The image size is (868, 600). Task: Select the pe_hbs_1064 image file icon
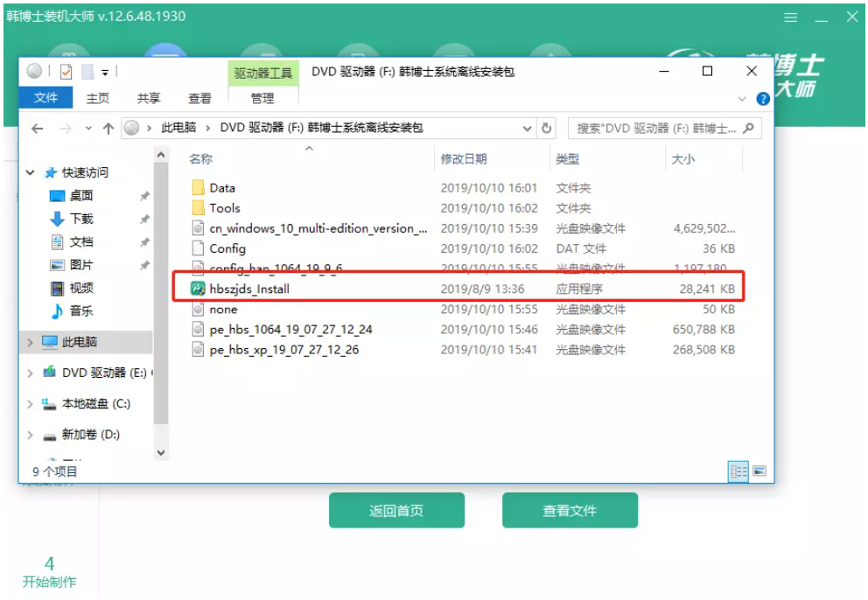pyautogui.click(x=198, y=330)
